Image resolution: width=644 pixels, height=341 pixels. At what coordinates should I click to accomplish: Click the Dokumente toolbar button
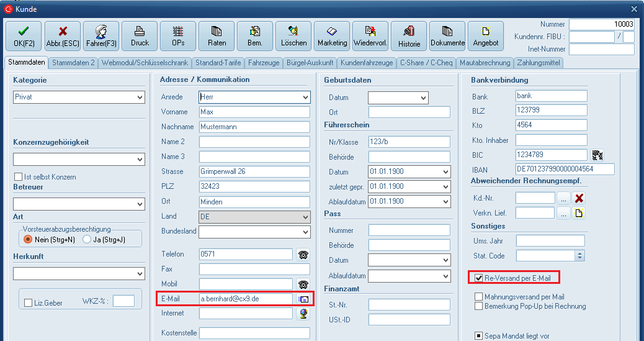tap(447, 36)
